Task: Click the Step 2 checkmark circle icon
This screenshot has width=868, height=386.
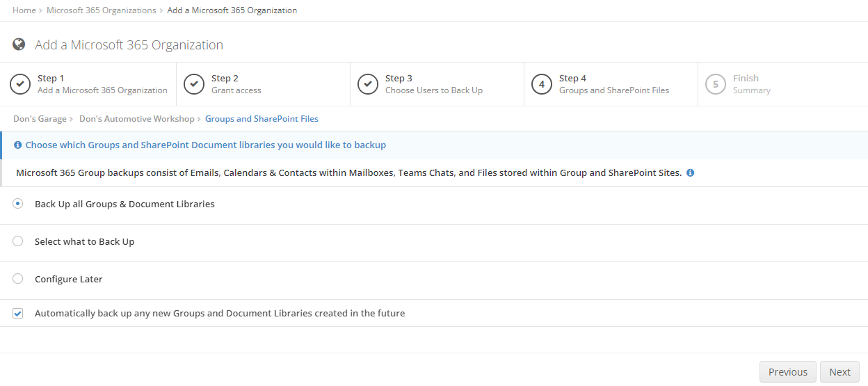Action: point(194,84)
